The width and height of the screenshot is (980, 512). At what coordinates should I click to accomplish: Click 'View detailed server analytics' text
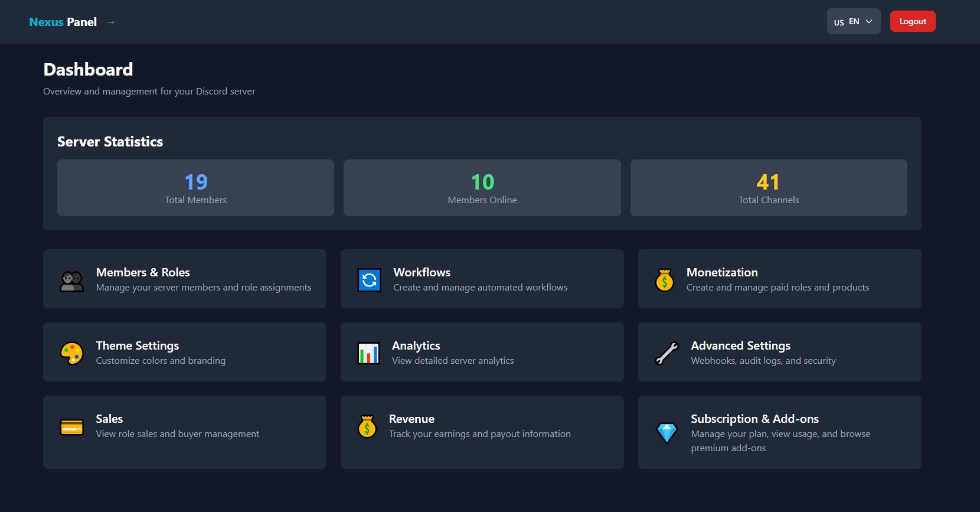tap(453, 361)
